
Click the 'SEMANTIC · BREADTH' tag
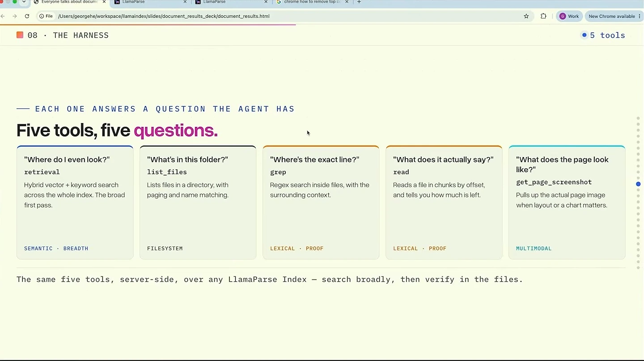[x=56, y=248]
